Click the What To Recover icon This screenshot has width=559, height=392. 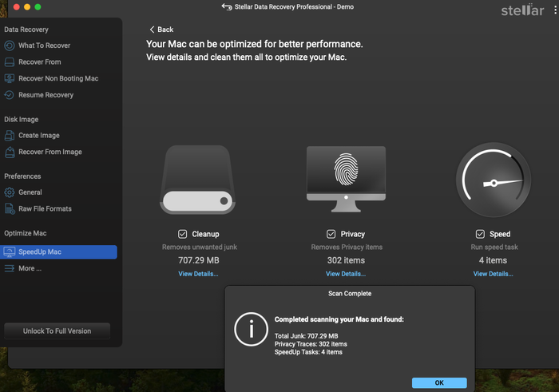click(10, 46)
